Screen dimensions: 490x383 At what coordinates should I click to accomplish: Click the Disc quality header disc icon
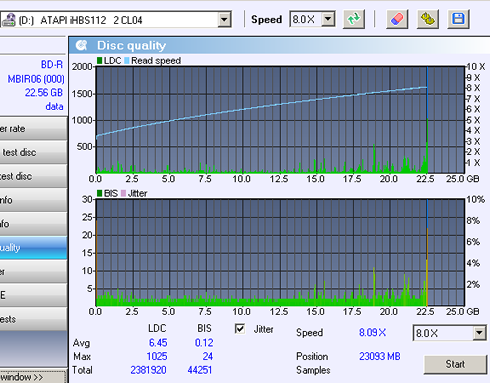pyautogui.click(x=81, y=45)
